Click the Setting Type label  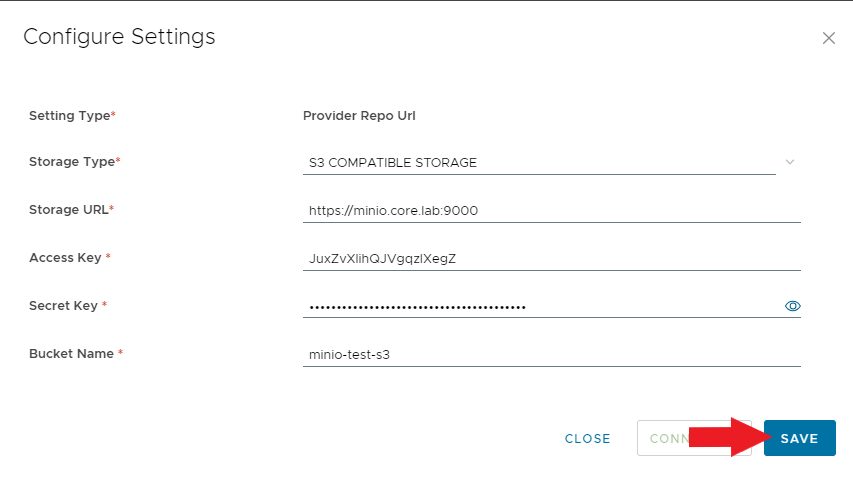72,116
